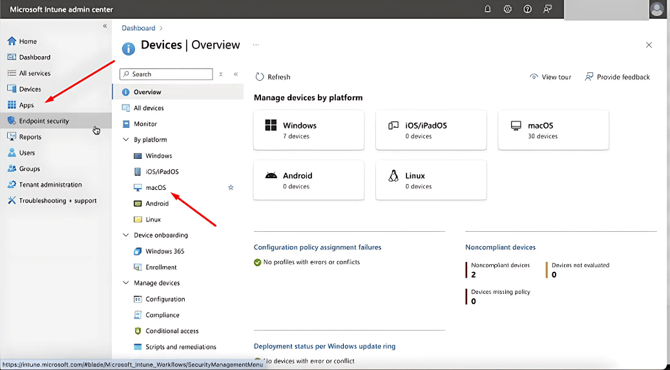Click the Android icon in Devices menu

(x=138, y=204)
